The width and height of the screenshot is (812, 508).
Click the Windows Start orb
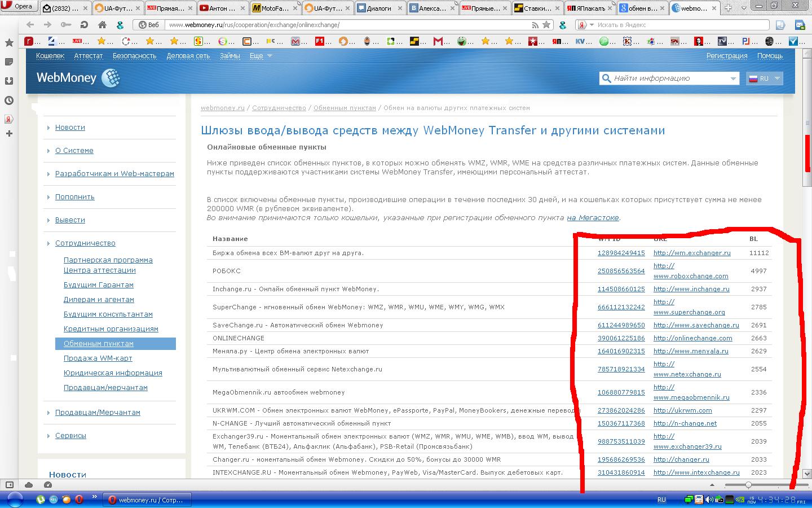coord(14,500)
